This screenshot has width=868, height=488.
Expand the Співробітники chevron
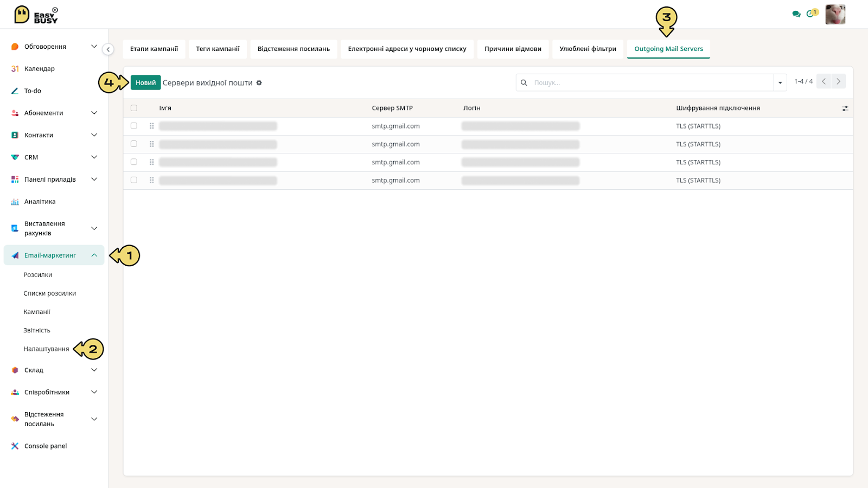click(x=94, y=392)
